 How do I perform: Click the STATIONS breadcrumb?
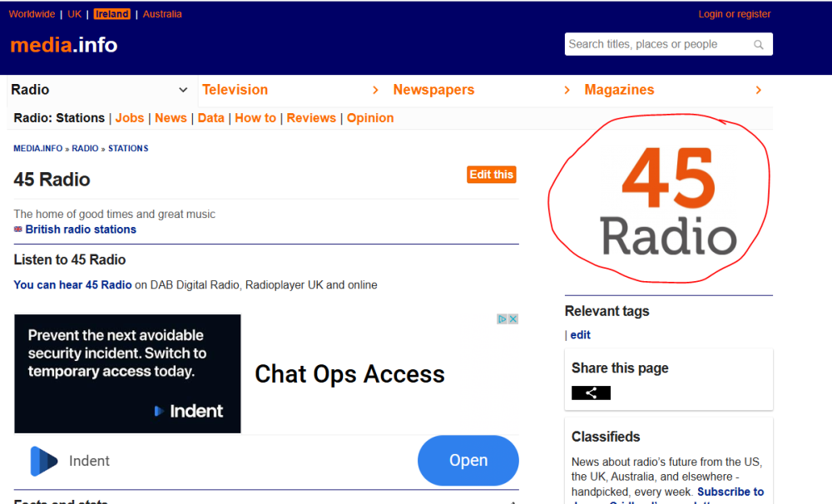click(x=128, y=149)
